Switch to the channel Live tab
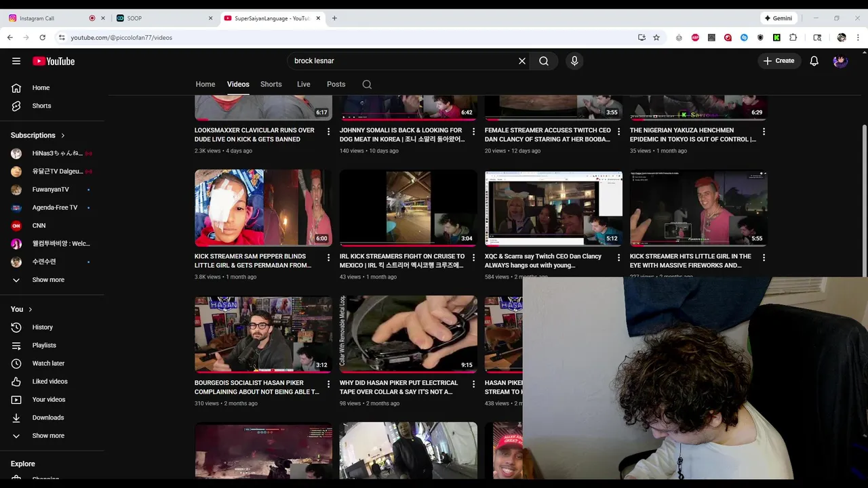Viewport: 868px width, 488px height. coord(304,85)
